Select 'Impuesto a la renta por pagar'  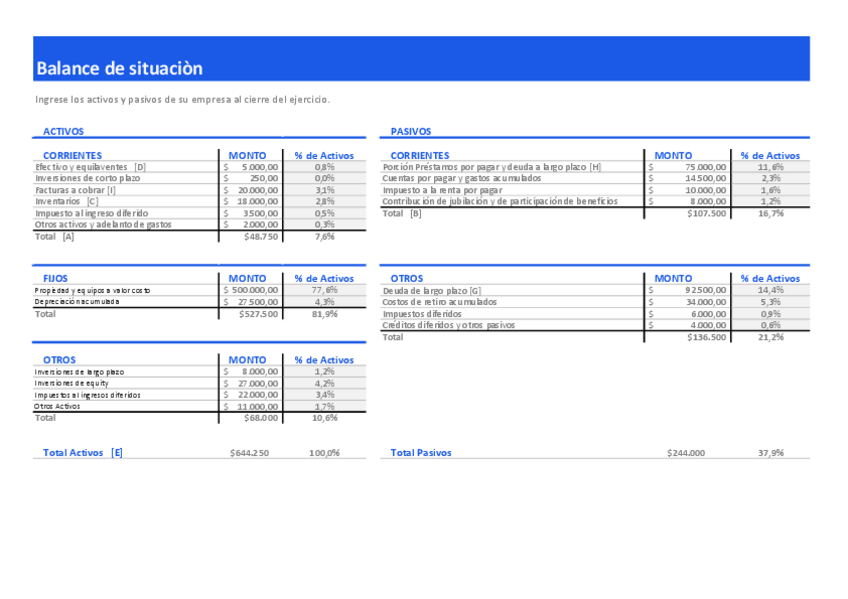(442, 190)
